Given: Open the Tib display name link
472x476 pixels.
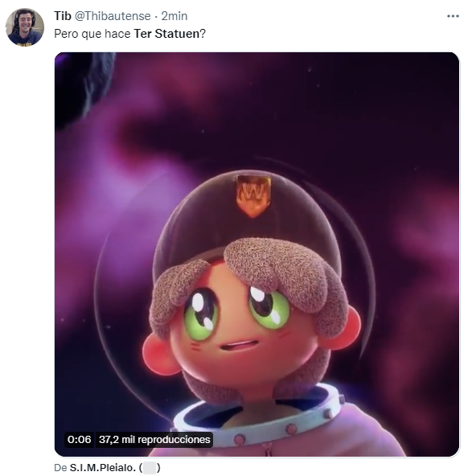Looking at the screenshot, I should click(x=63, y=16).
